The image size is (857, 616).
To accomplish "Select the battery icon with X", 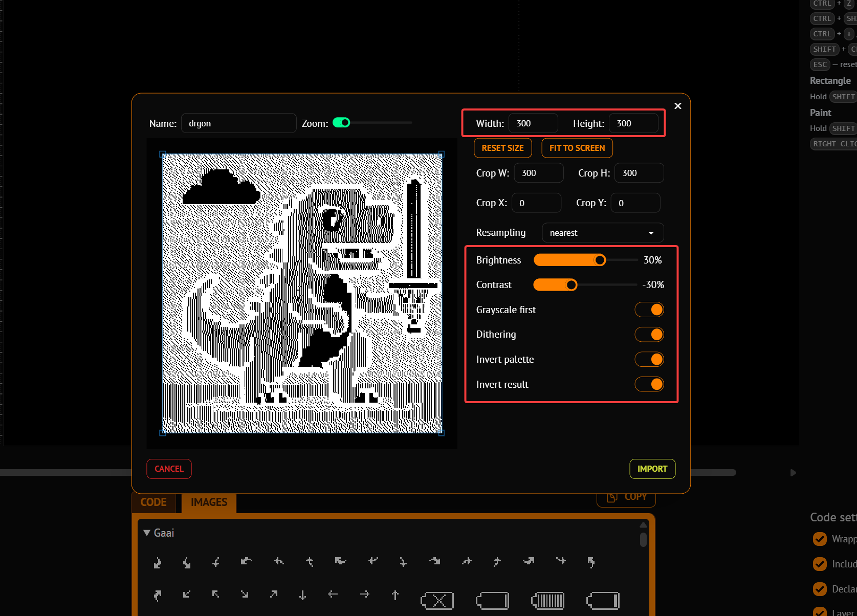I will point(437,601).
